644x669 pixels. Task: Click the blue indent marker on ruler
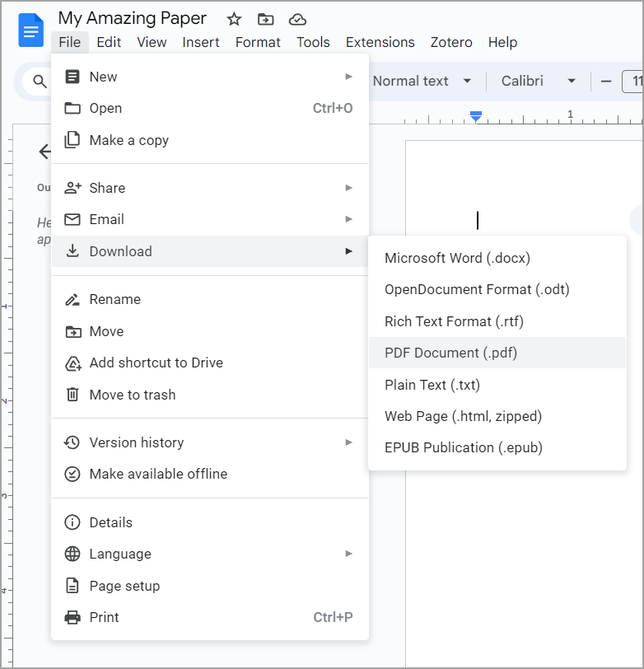tap(475, 116)
